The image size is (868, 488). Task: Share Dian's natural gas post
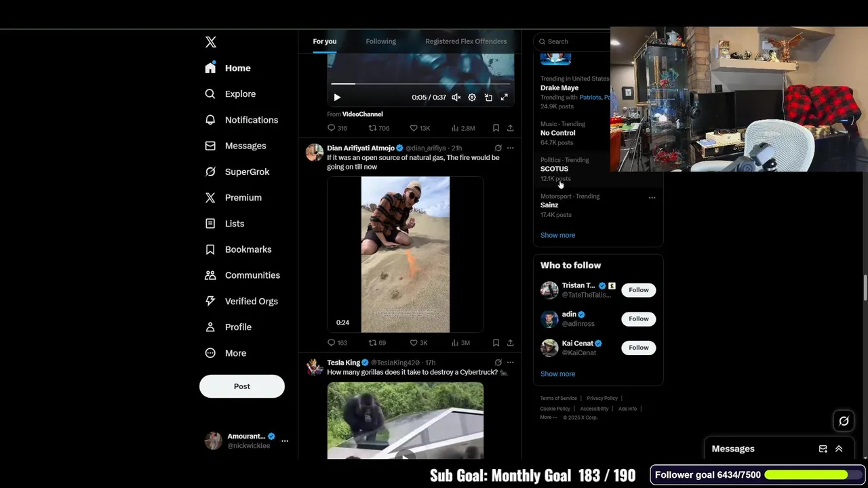pyautogui.click(x=510, y=343)
